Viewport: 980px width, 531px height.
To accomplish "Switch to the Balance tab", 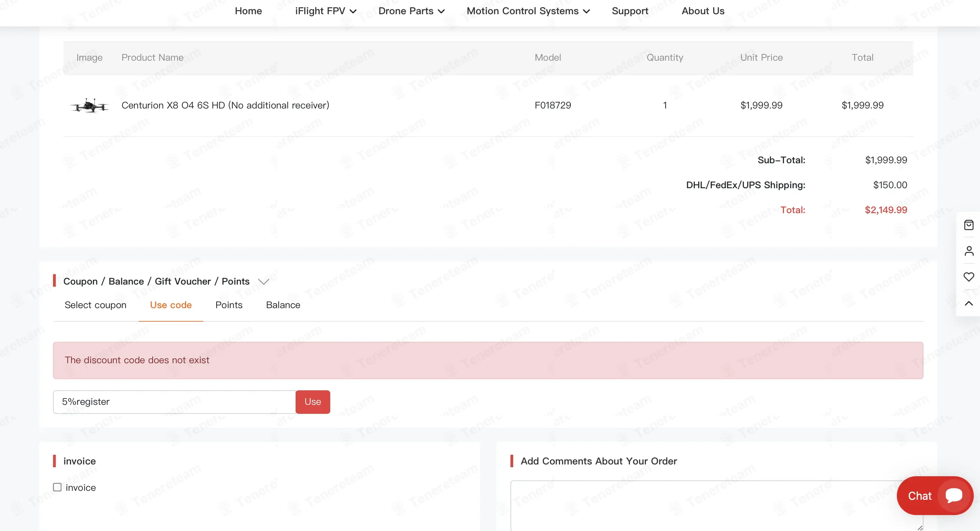I will (283, 305).
